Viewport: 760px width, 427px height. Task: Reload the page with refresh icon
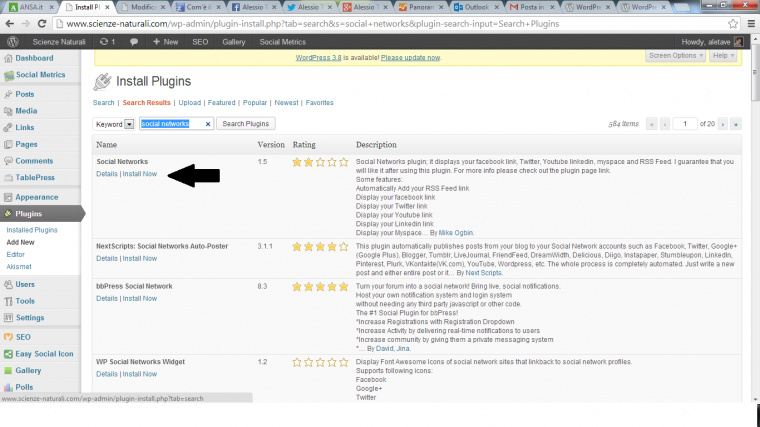42,24
